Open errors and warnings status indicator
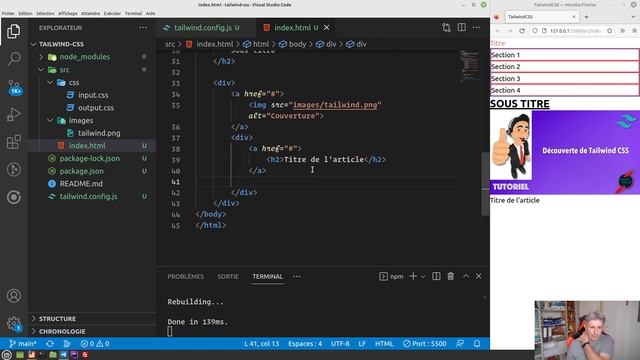Viewport: 640px width, 360px height. 95,344
